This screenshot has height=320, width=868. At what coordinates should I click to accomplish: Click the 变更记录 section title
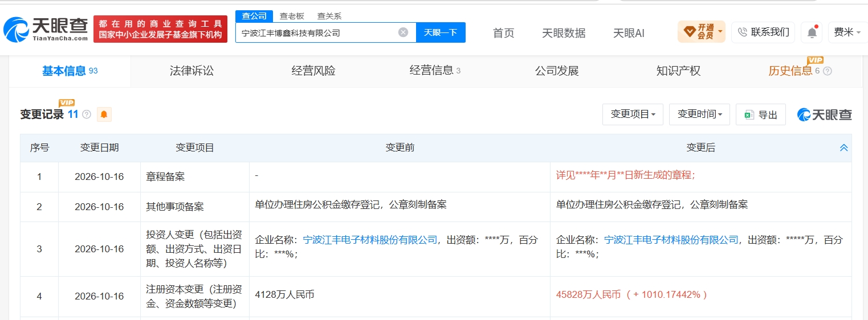pos(42,114)
